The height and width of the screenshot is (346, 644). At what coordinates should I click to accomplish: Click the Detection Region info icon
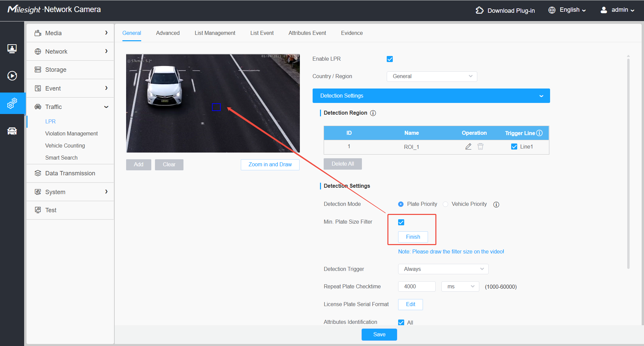pyautogui.click(x=373, y=113)
